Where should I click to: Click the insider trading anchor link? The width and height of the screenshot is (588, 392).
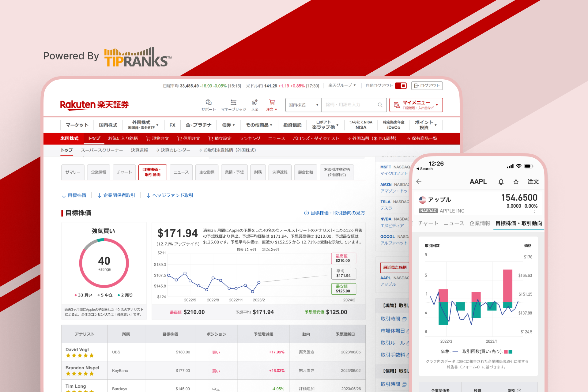coord(116,195)
